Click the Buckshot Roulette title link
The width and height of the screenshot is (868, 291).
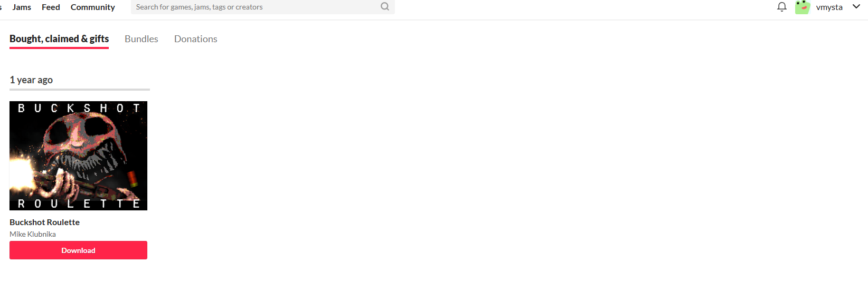click(x=44, y=222)
